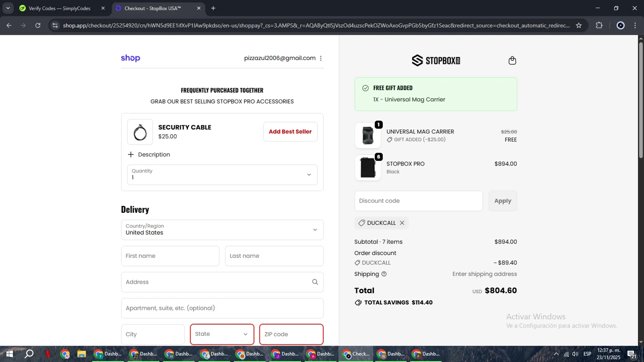
Task: Open the Chrome profile avatar
Action: 620,26
